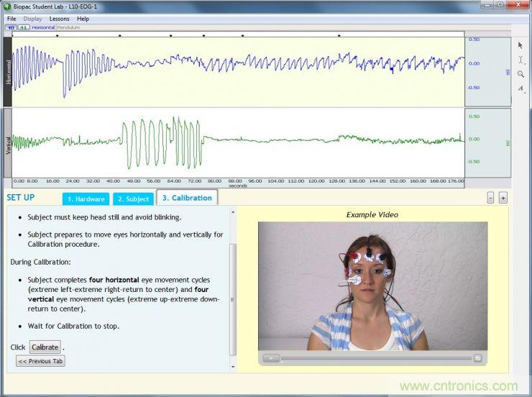Click the instructions panel scrollbar down arrow
This screenshot has width=532, height=397.
[x=232, y=368]
